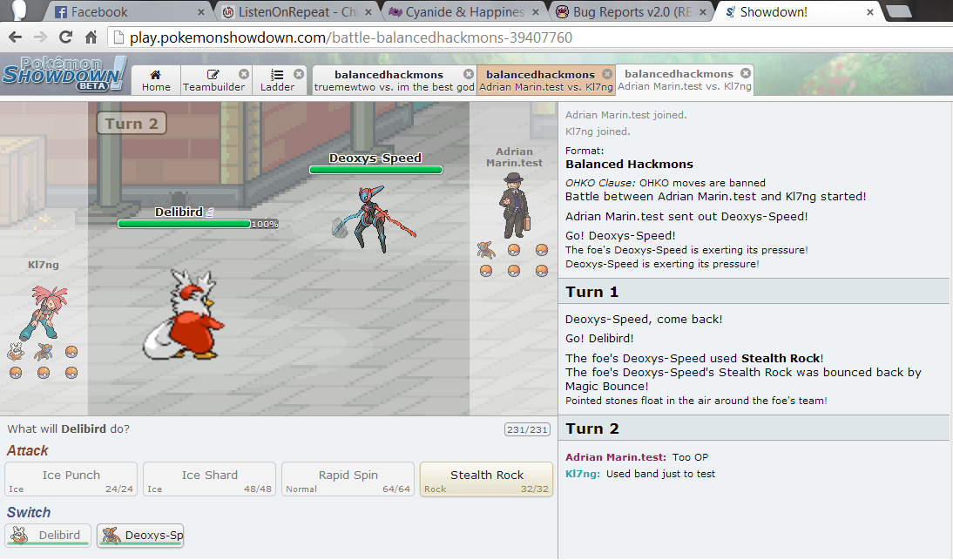Switch to Bug Reports v2.0 browser tab

click(x=631, y=11)
